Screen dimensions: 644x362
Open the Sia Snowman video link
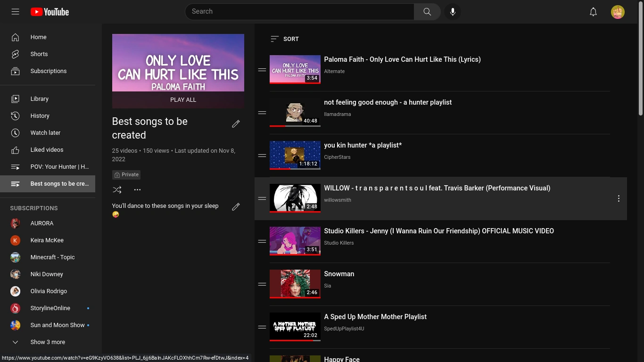click(x=339, y=274)
